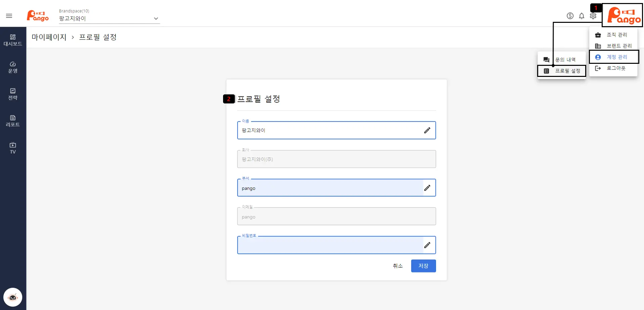Click the settings gear icon
644x310 pixels.
click(x=593, y=16)
